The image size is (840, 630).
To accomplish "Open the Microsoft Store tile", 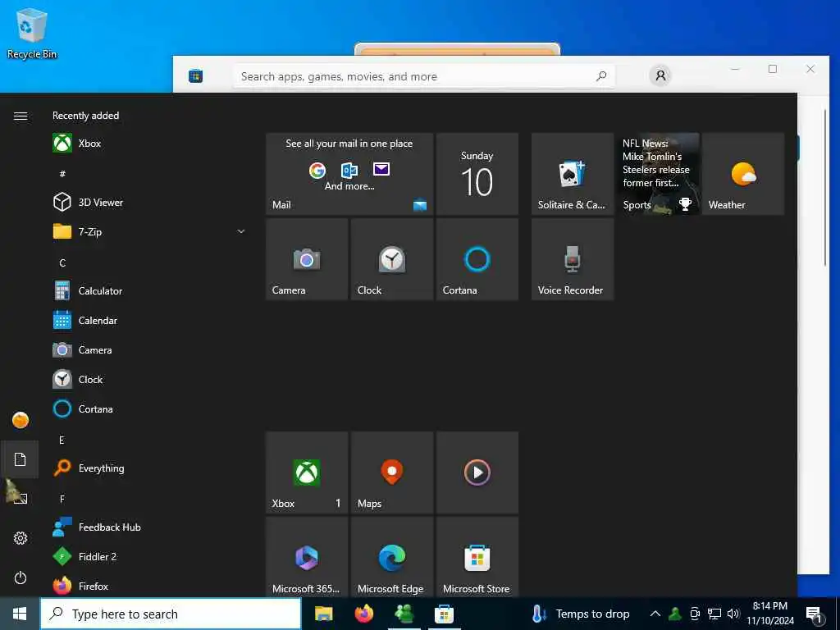I will coord(477,557).
